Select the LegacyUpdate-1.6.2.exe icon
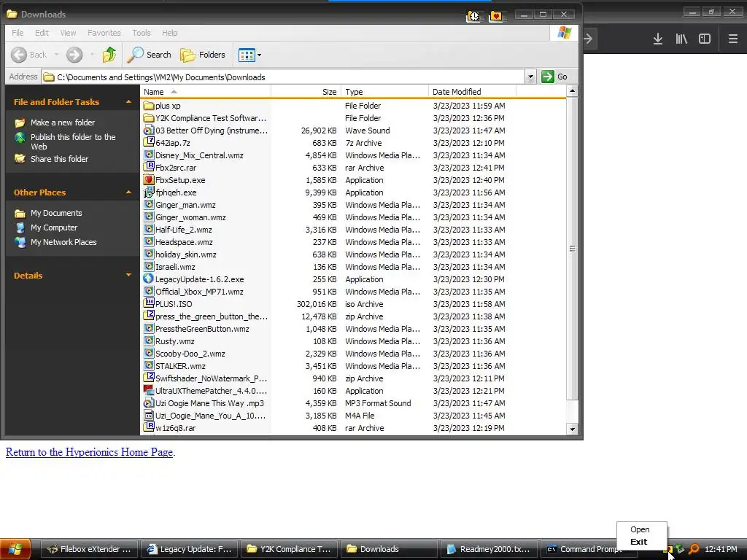 coord(149,279)
